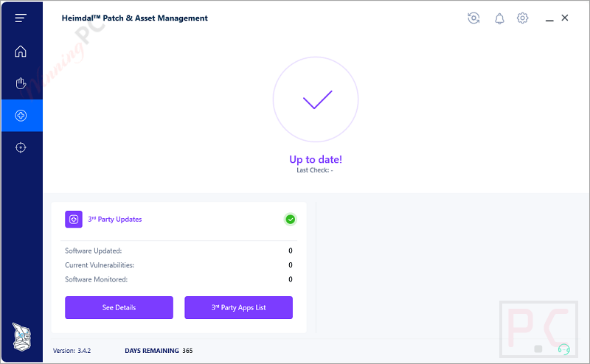Click the 'Software Monitored:' label
The image size is (590, 364).
(x=97, y=279)
